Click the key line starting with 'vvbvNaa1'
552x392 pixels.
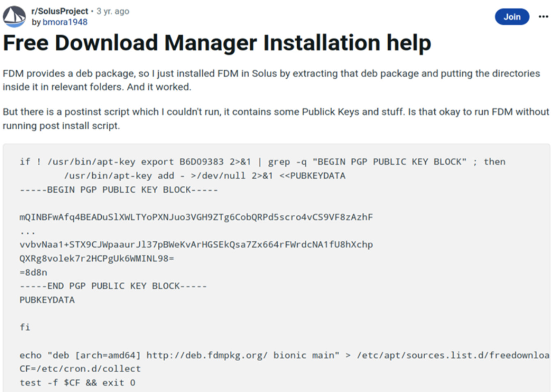pyautogui.click(x=196, y=245)
